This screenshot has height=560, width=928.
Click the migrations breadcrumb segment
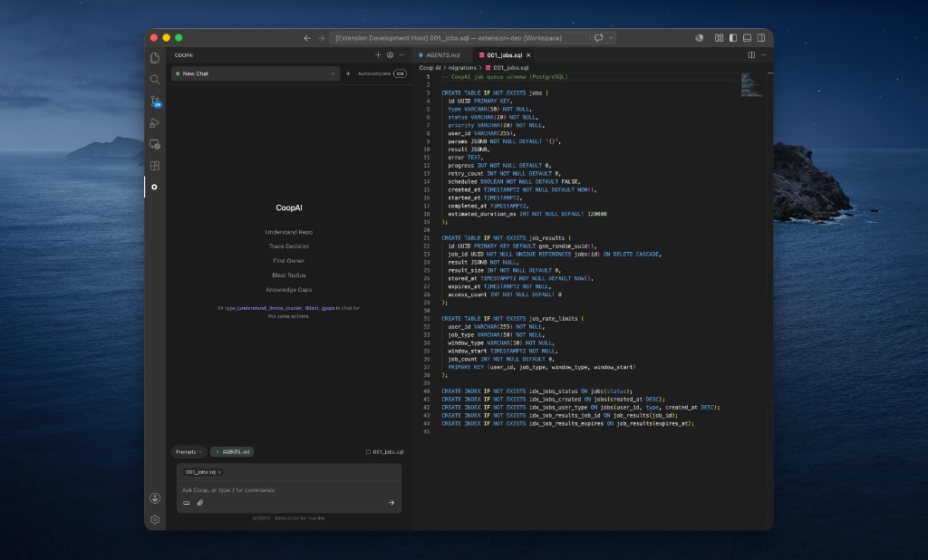[x=461, y=68]
